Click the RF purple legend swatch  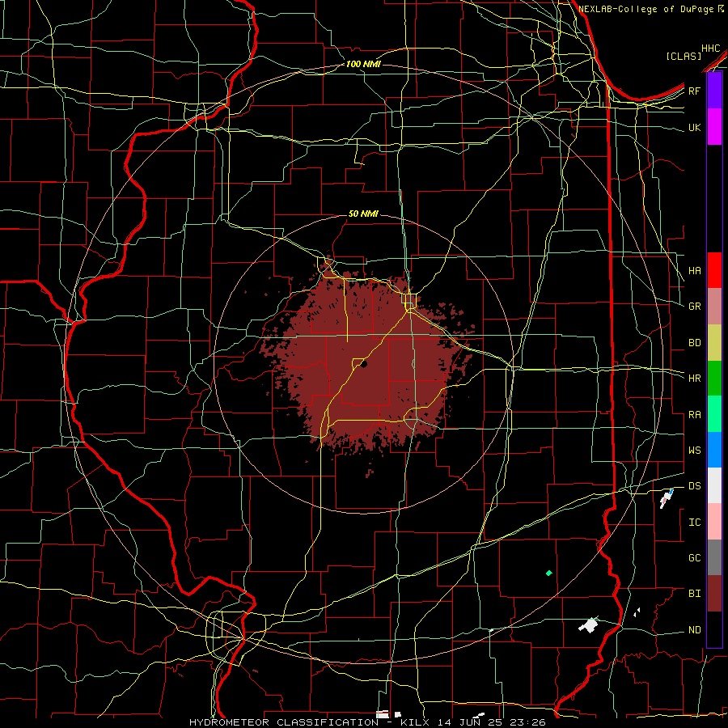click(x=714, y=91)
